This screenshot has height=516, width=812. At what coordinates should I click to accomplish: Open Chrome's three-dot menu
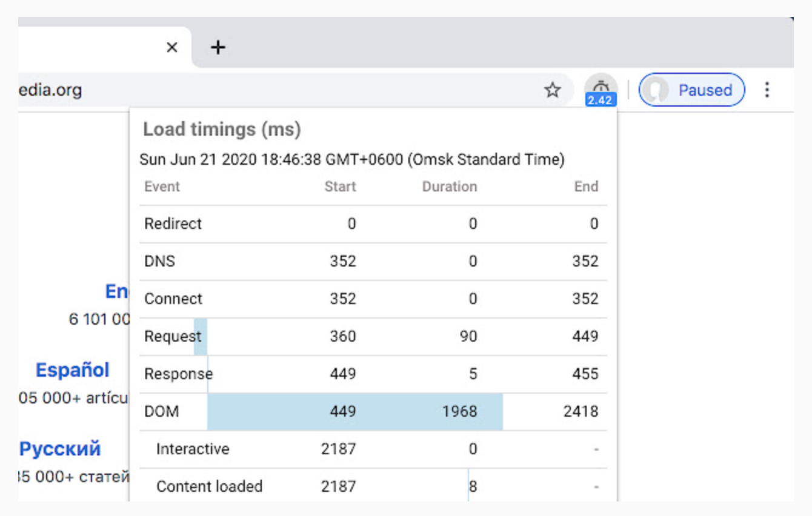pyautogui.click(x=767, y=90)
